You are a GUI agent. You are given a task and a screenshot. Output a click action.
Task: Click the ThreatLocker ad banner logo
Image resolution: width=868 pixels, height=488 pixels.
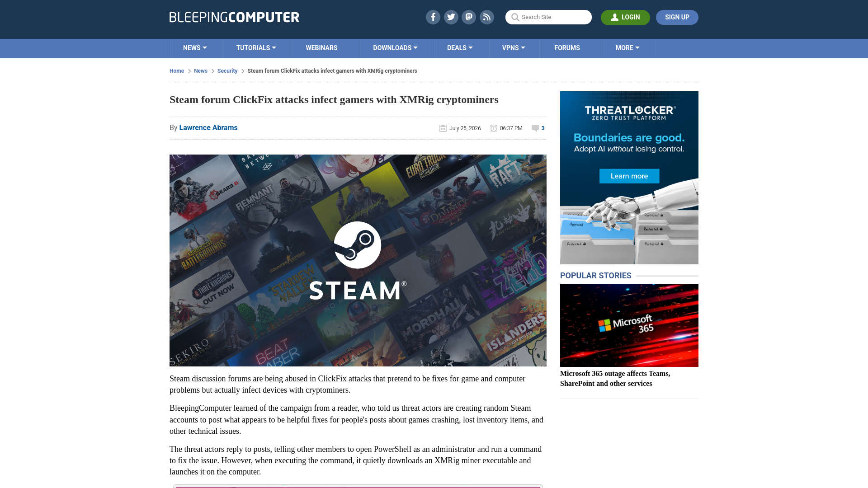click(630, 113)
